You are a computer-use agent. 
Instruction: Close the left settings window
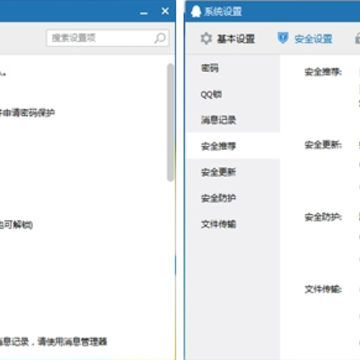pos(165,11)
